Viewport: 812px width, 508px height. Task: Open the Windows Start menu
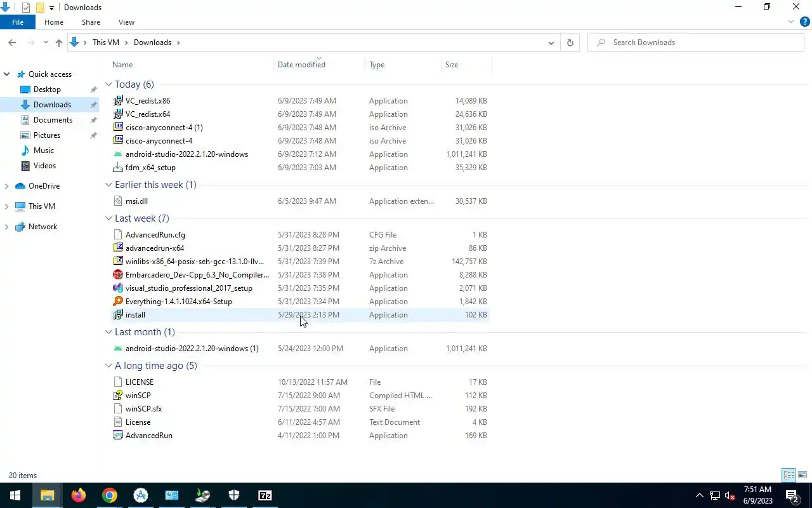[15, 495]
